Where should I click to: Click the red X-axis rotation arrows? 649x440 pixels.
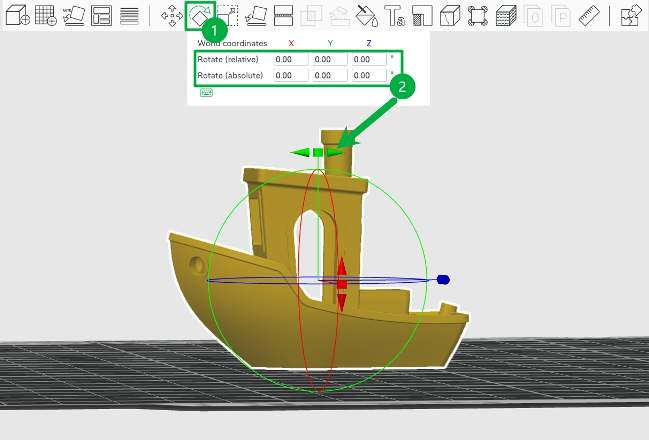[x=342, y=284]
